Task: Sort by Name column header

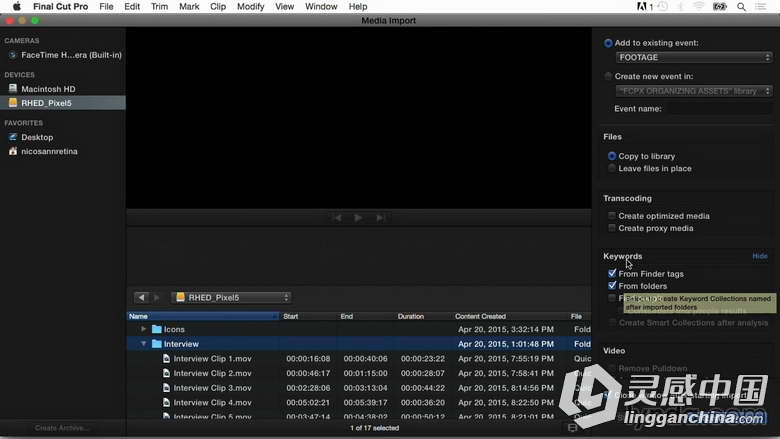Action: coord(203,316)
